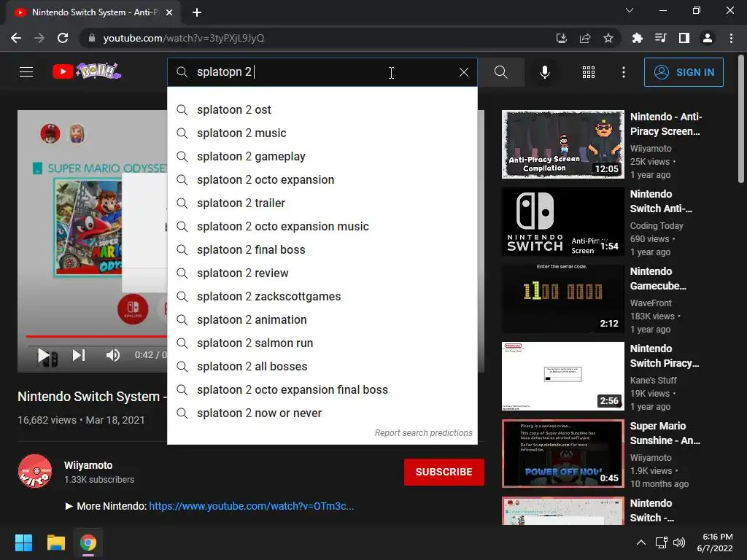Open Nintendo Gamecube serial code thumbnail
The image size is (747, 560).
click(562, 299)
